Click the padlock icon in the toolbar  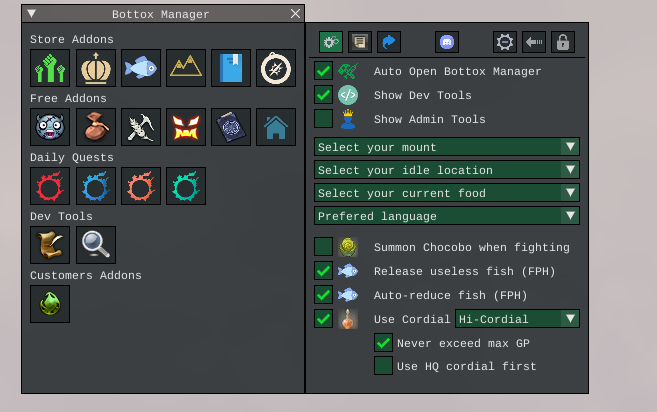pyautogui.click(x=563, y=42)
